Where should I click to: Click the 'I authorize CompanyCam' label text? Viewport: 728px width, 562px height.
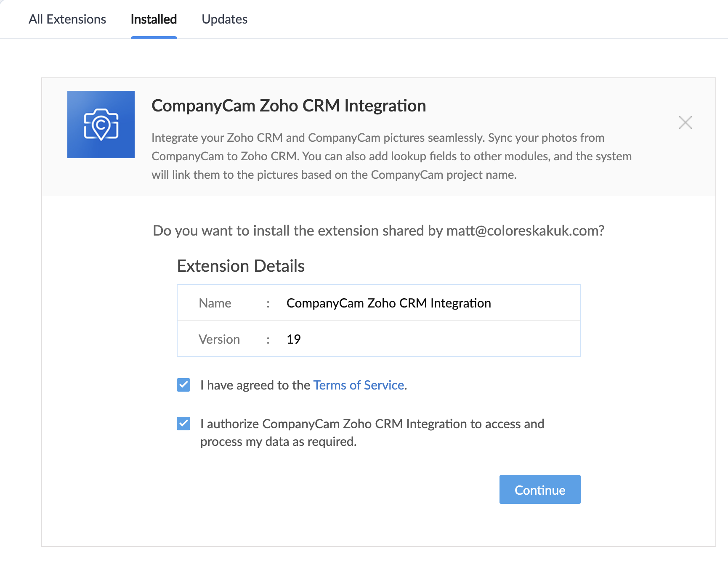(372, 433)
